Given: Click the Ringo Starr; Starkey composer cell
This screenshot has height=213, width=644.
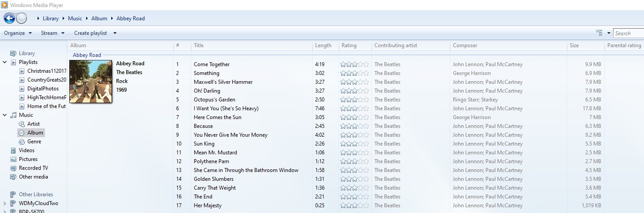Looking at the screenshot, I should click(475, 100).
